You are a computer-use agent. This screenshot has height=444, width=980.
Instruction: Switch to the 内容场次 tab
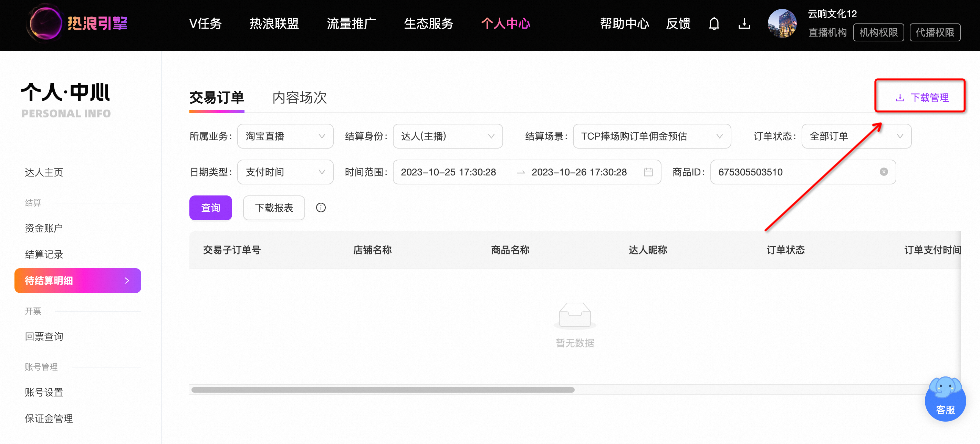pyautogui.click(x=299, y=98)
